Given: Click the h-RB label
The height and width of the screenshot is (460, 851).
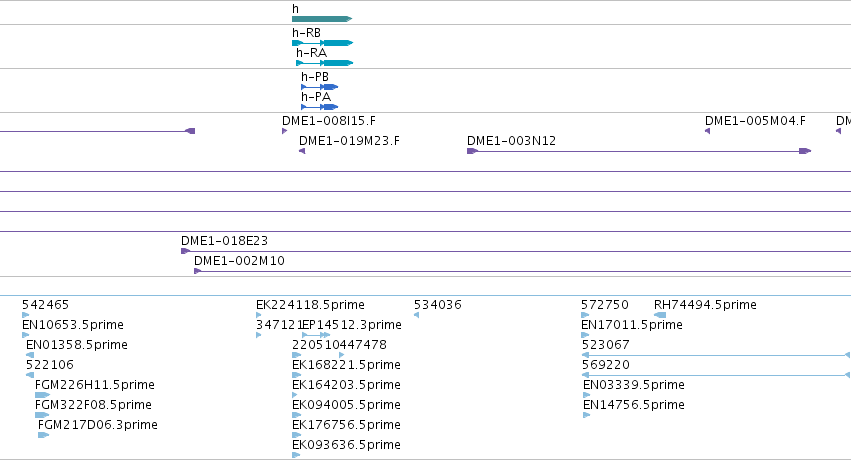Looking at the screenshot, I should tap(306, 33).
